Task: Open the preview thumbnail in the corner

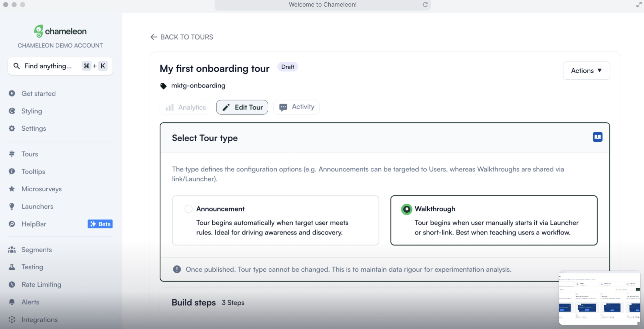Action: pyautogui.click(x=599, y=298)
